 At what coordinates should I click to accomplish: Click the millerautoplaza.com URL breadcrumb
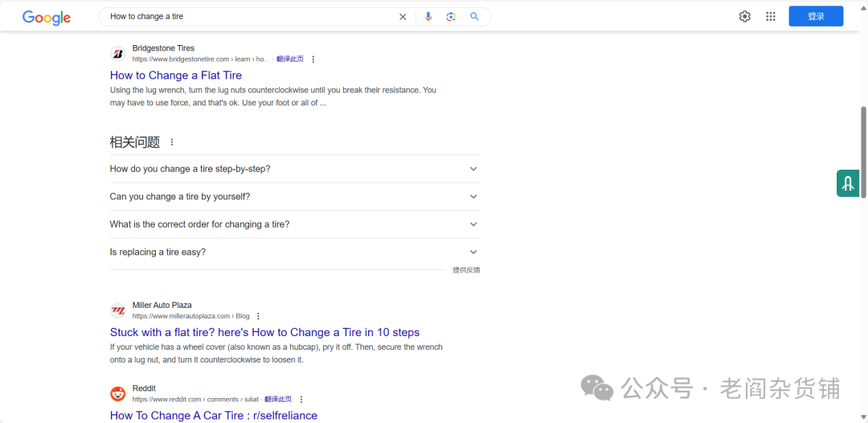point(191,316)
